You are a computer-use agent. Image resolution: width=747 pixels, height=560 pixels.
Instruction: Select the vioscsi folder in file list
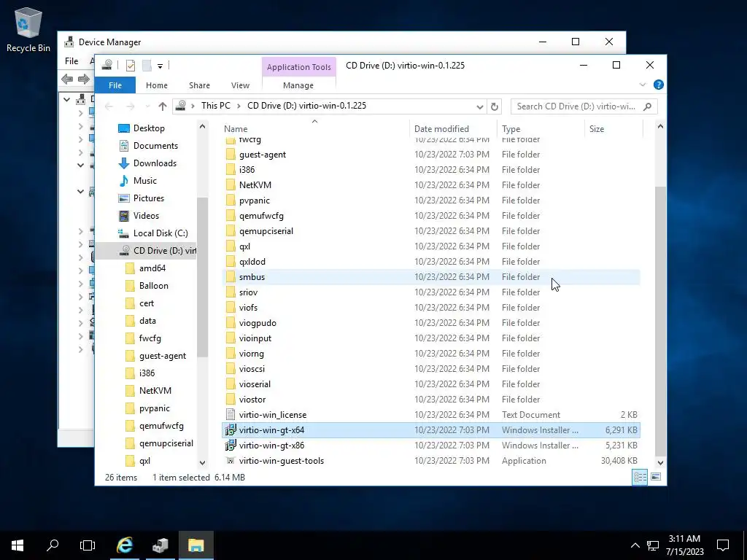[252, 369]
